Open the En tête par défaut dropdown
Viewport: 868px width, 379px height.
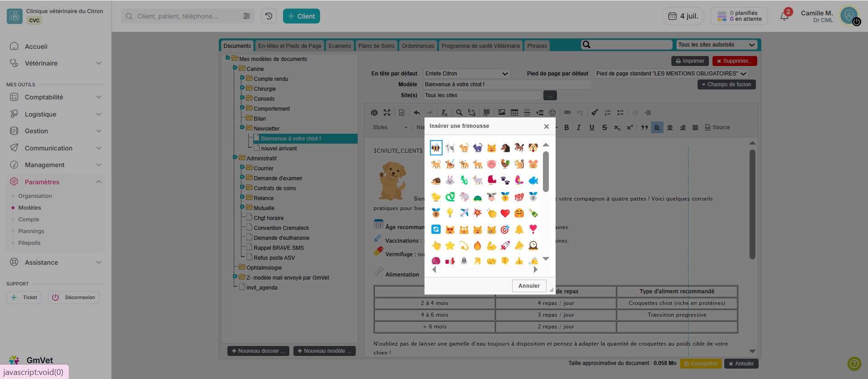467,74
